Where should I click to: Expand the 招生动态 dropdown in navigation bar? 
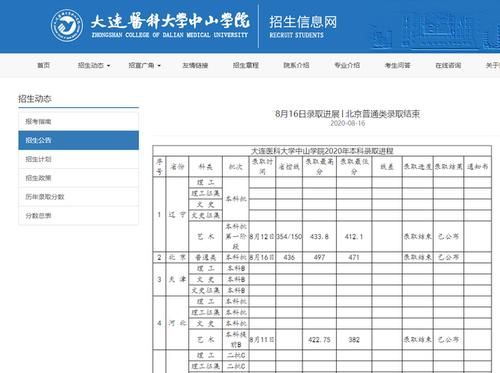point(94,65)
